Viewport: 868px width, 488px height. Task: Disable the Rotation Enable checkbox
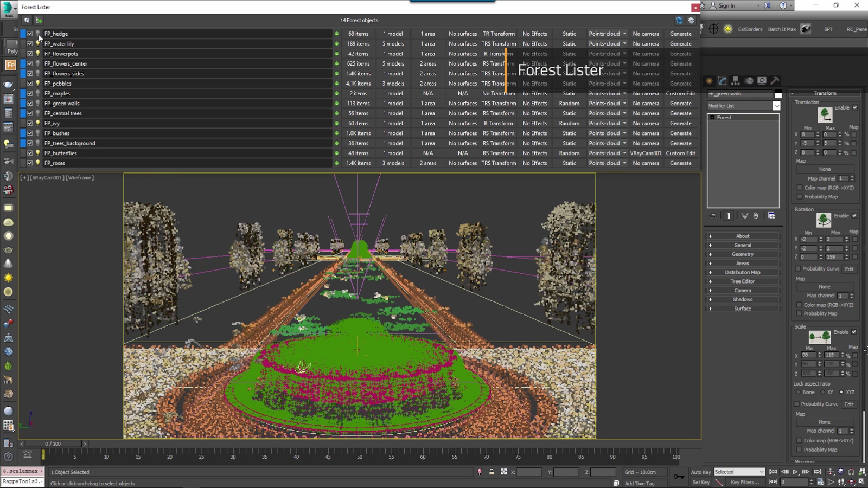(x=854, y=216)
